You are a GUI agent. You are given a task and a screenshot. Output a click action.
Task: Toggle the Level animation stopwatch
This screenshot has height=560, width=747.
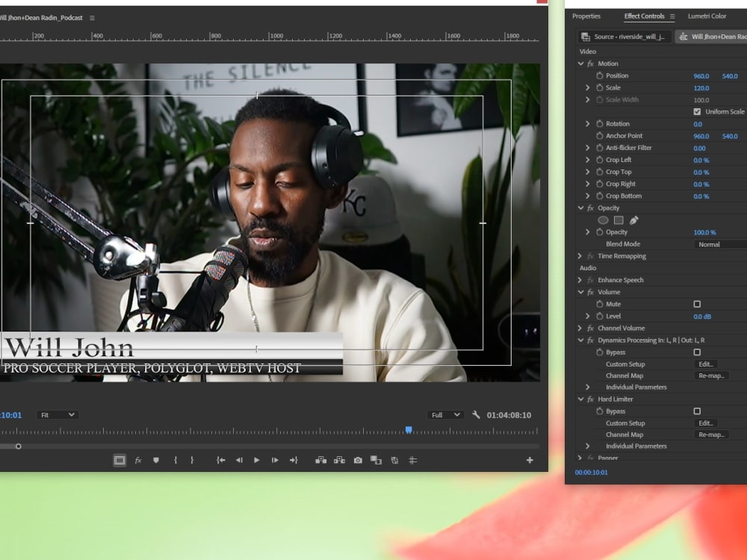pos(600,316)
